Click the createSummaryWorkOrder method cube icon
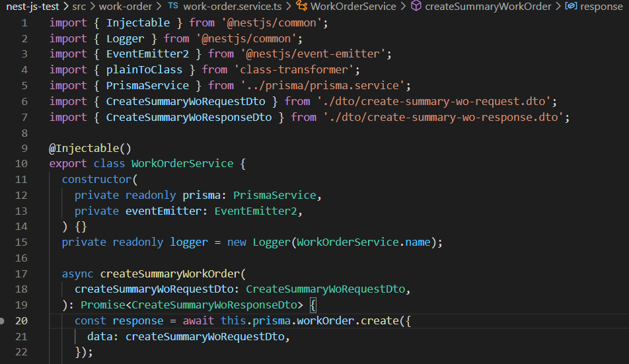 pos(416,6)
